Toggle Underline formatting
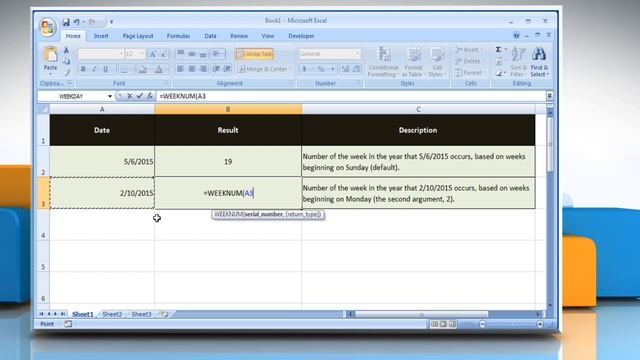This screenshot has height=360, width=640. tap(106, 69)
